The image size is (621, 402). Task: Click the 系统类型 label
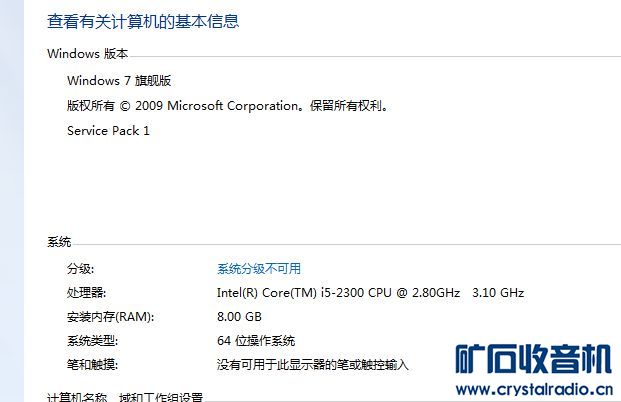coord(93,341)
